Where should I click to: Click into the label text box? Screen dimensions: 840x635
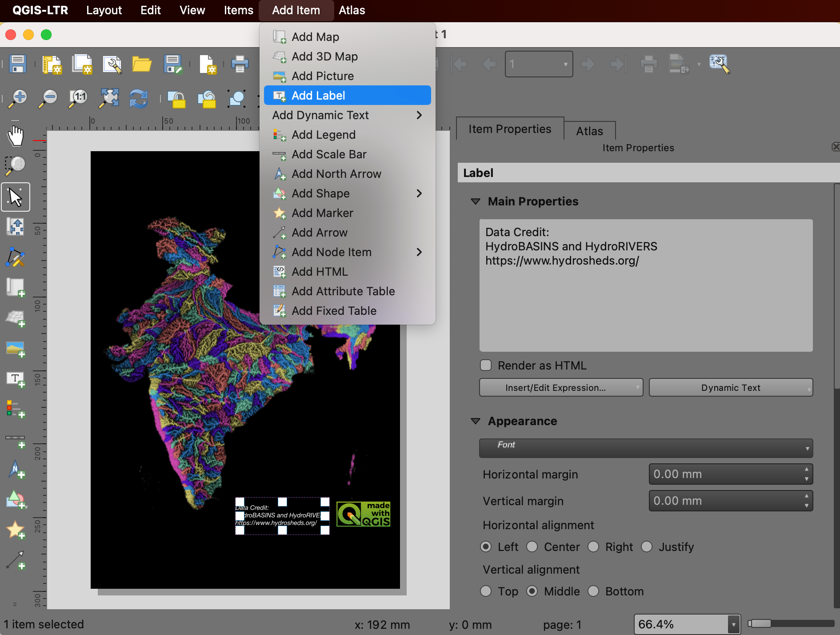point(646,285)
